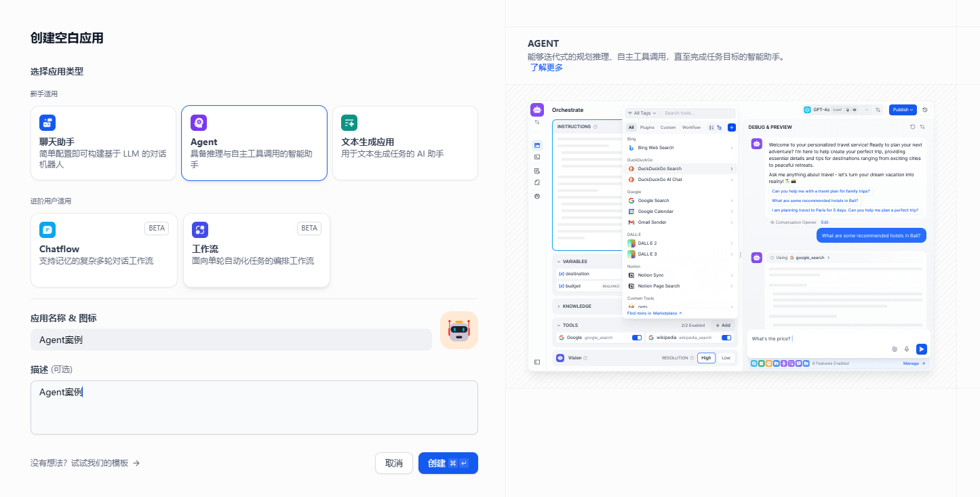Click the 取消 cancel button
The height and width of the screenshot is (497, 980).
394,463
